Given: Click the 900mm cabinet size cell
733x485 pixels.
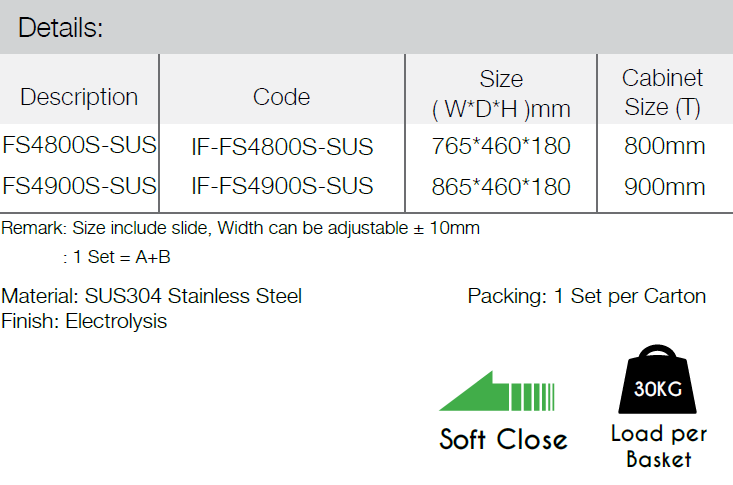Looking at the screenshot, I should click(664, 187).
